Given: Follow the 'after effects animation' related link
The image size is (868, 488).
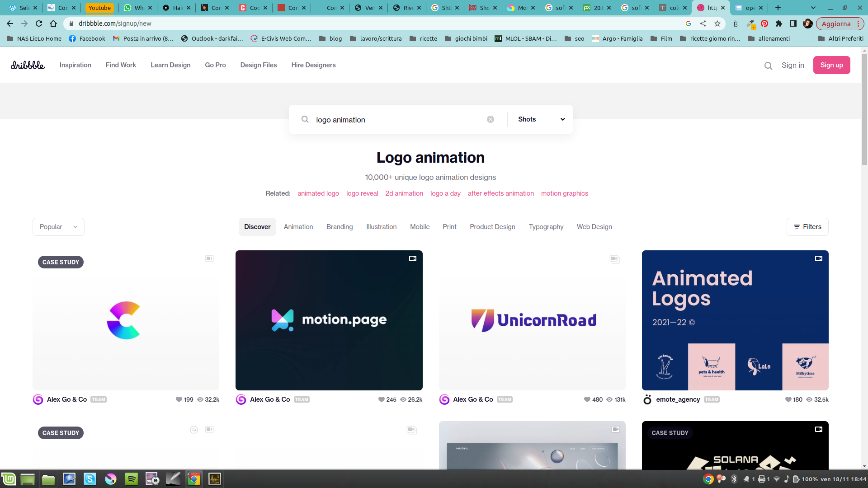Looking at the screenshot, I should (x=501, y=193).
